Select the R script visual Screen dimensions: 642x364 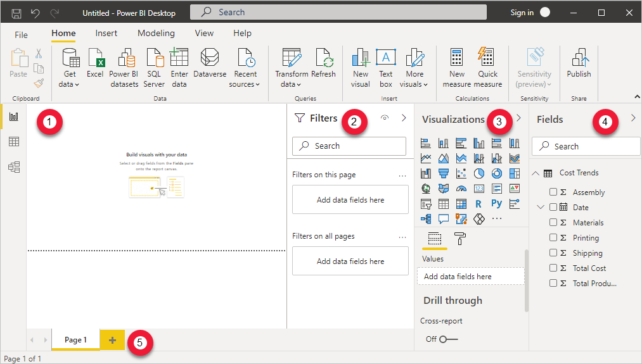(478, 204)
